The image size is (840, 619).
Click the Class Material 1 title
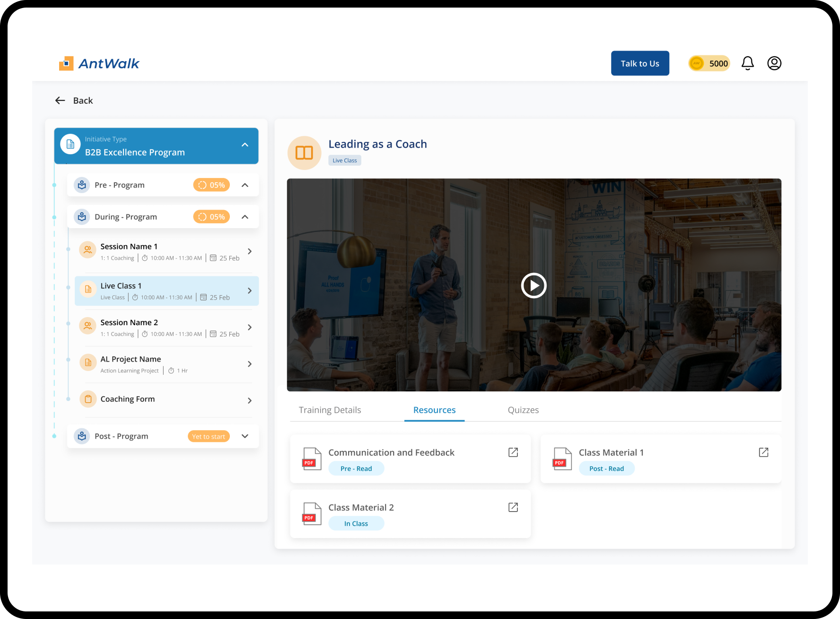click(x=611, y=452)
